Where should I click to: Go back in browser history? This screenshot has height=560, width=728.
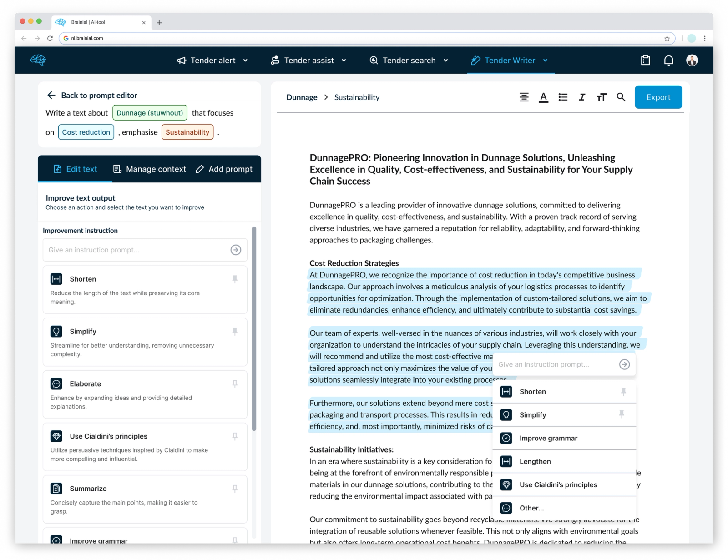pos(24,38)
